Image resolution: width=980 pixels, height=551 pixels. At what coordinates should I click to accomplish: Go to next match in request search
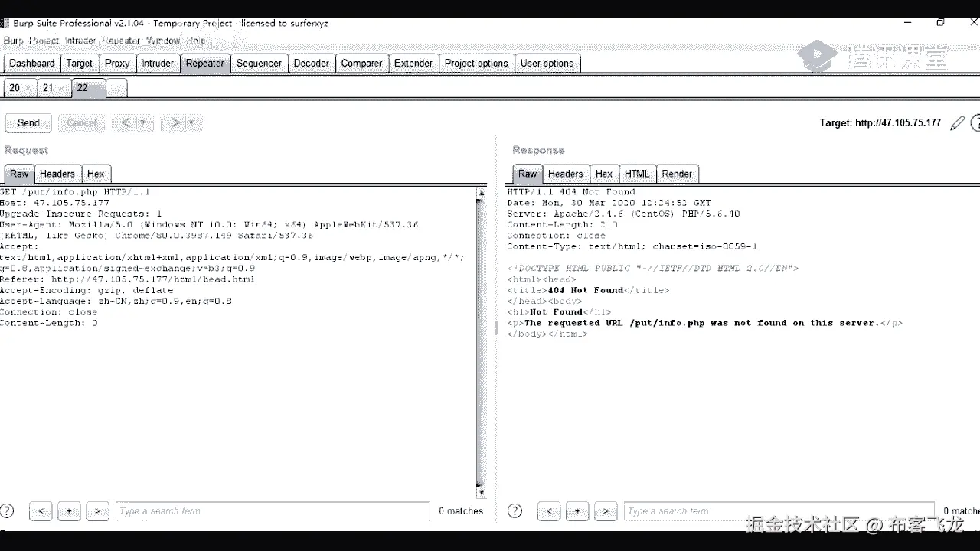tap(97, 510)
